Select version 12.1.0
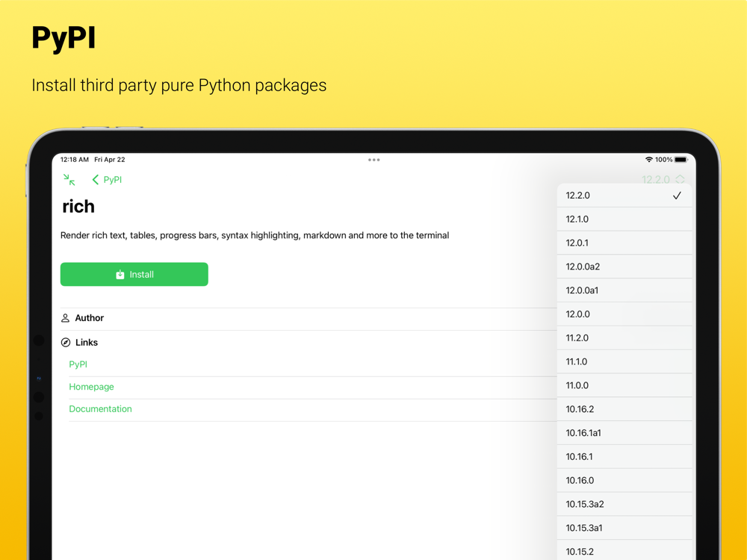747x560 pixels. coord(624,219)
